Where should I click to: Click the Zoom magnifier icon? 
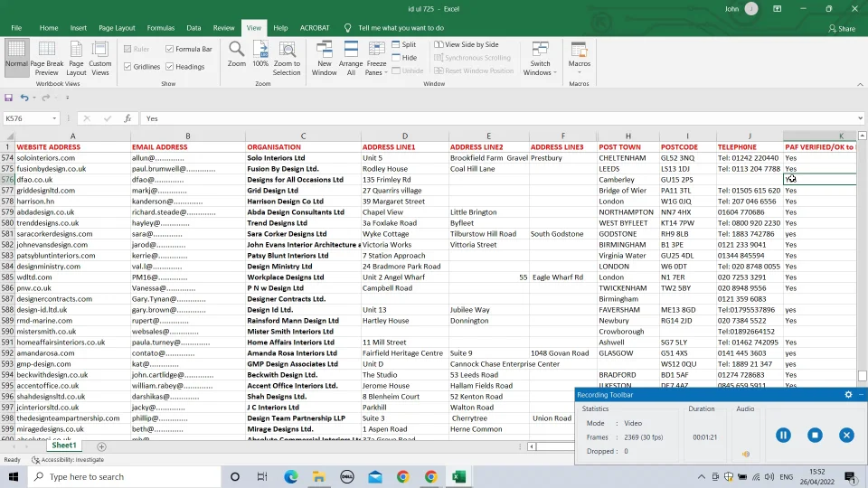(236, 51)
